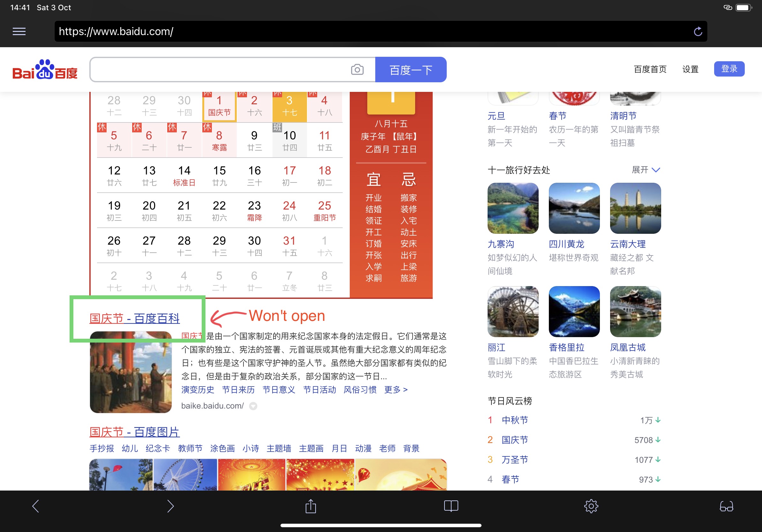Click the 节日活动 sublink
Viewport: 762px width, 532px height.
pos(320,389)
